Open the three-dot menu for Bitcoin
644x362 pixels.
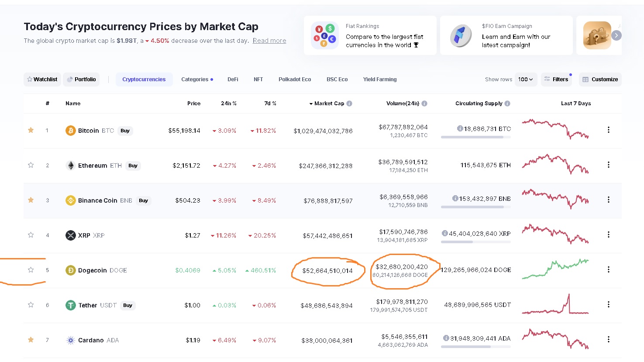(608, 130)
